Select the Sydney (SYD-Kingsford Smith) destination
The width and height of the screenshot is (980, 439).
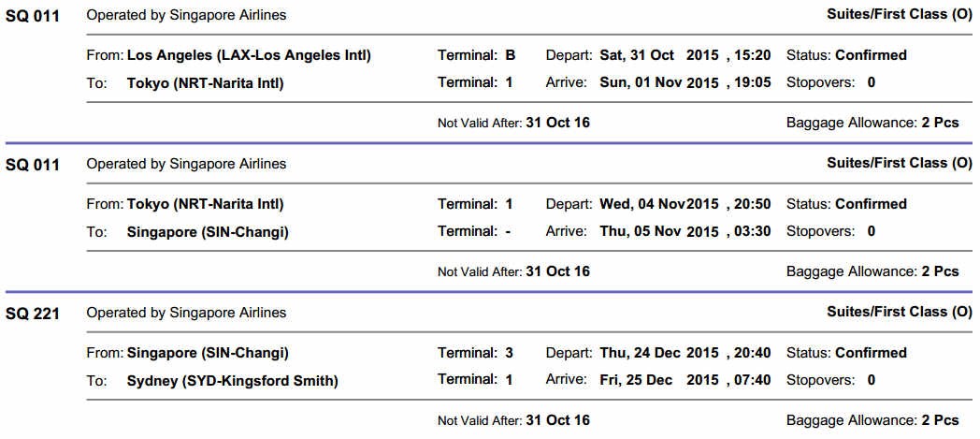pyautogui.click(x=232, y=380)
